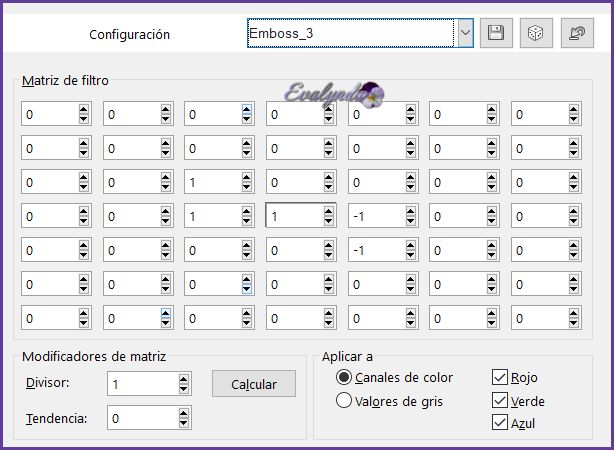Toggle the Rojo channel checkbox
614x450 pixels.
pos(500,378)
